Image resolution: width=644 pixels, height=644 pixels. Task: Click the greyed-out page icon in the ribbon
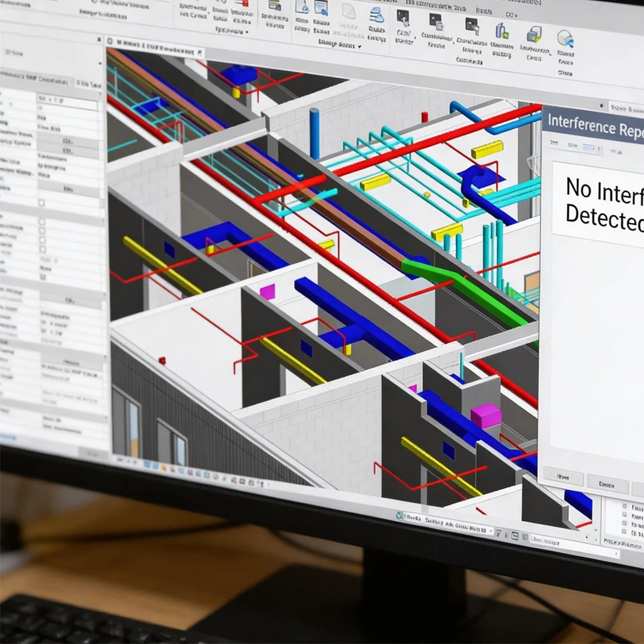(x=348, y=11)
